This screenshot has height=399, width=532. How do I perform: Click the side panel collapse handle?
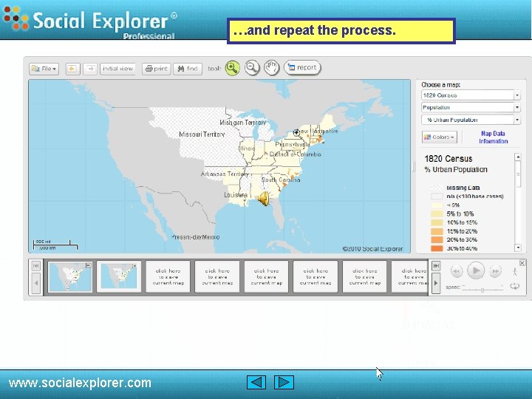[x=414, y=166]
